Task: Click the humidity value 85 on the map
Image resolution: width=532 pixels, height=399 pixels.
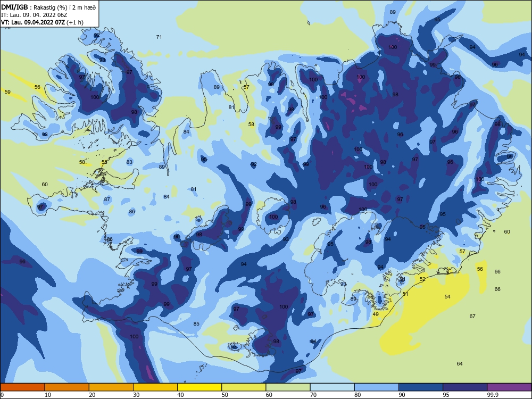Action: [x=196, y=323]
